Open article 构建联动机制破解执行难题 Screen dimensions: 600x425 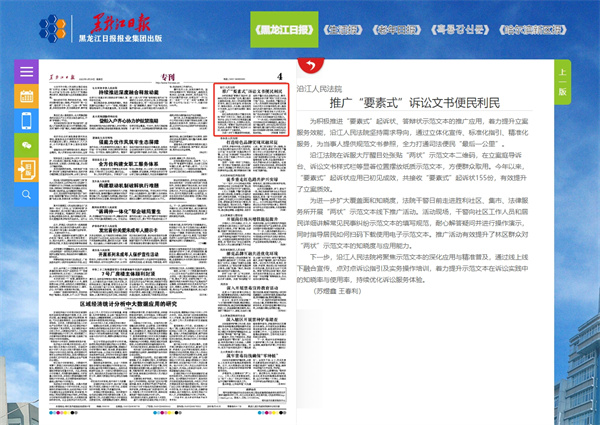[129, 186]
